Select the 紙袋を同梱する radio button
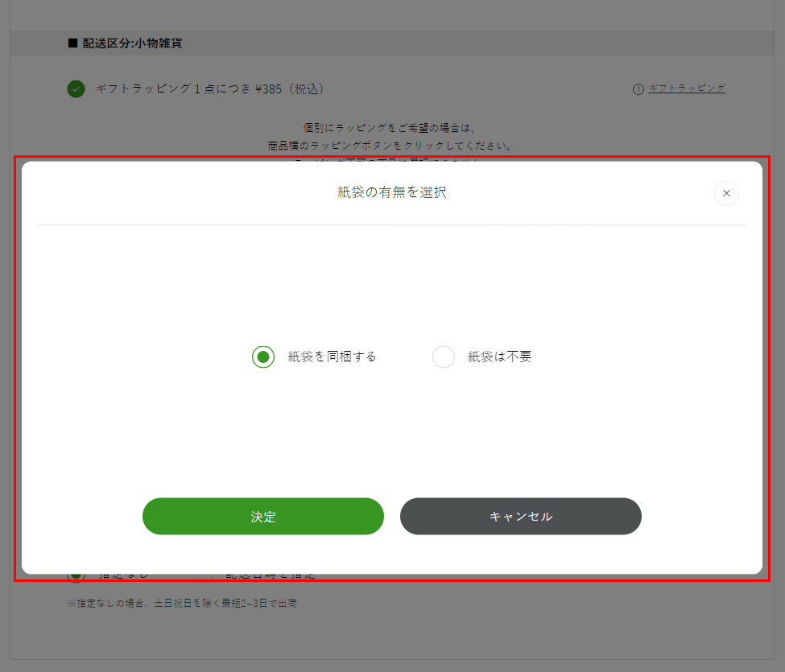785x672 pixels. tap(262, 357)
